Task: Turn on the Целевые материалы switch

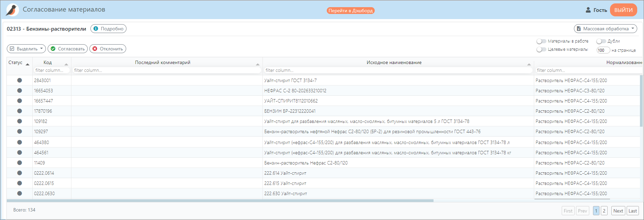Action: coord(541,50)
